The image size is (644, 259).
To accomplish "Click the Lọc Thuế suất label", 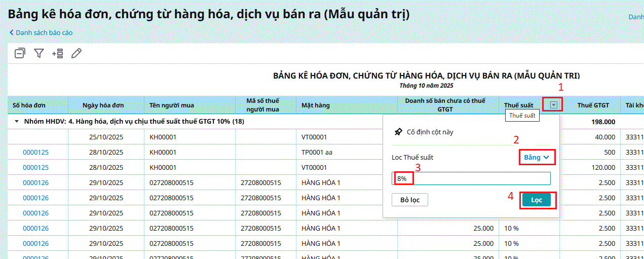I will (412, 157).
